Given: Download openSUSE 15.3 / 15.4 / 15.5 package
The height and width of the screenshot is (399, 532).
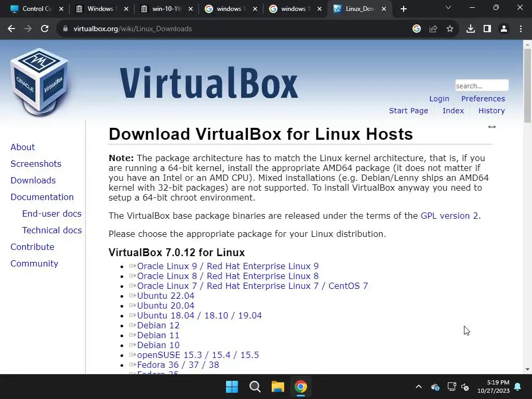Looking at the screenshot, I should (x=198, y=355).
